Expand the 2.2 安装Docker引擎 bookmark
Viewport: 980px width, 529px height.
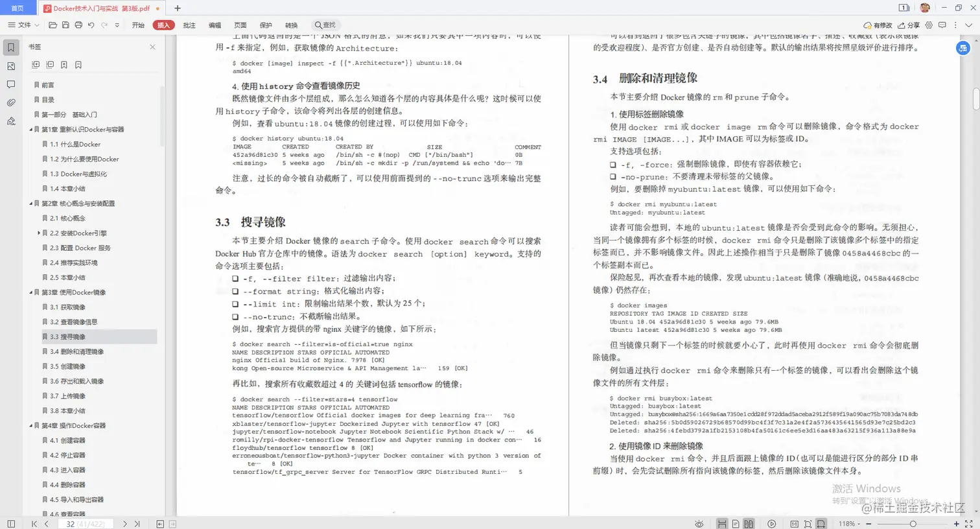click(38, 233)
